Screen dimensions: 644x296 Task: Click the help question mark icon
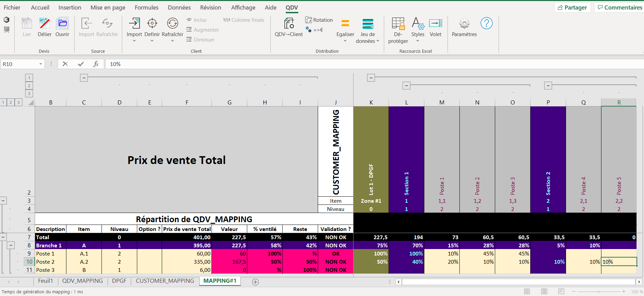click(486, 23)
